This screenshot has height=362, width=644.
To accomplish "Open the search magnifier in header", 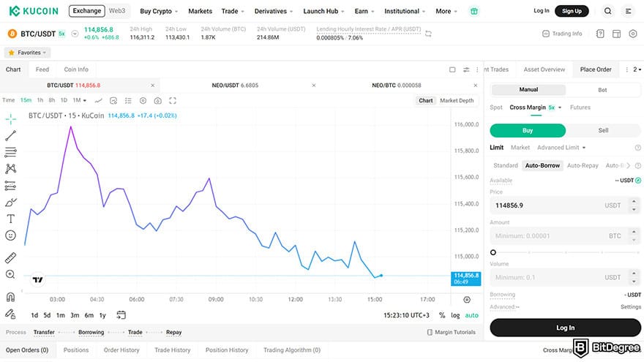I will pos(607,11).
